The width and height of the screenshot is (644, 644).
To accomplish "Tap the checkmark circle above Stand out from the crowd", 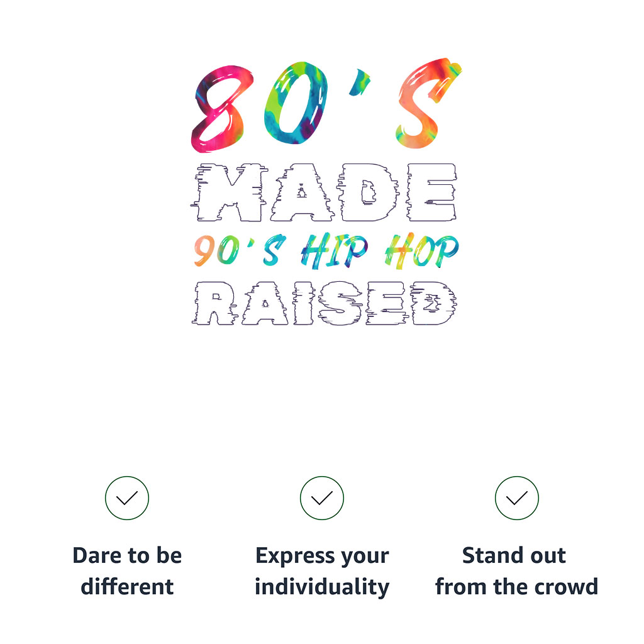I will coord(517,498).
